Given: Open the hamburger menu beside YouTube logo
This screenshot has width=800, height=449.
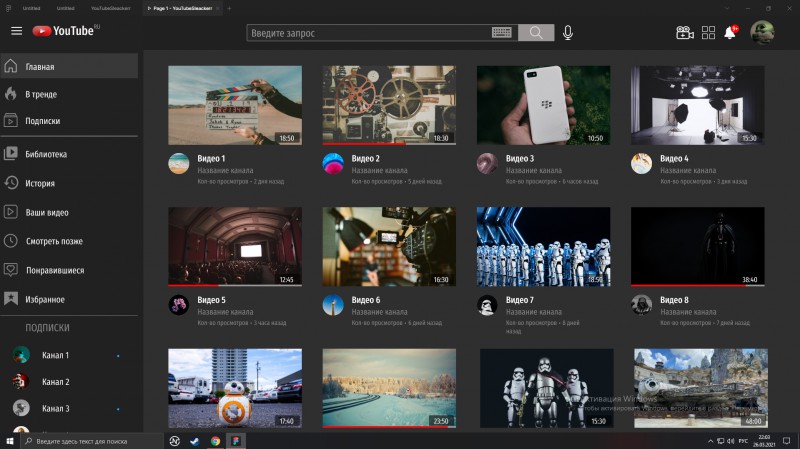Looking at the screenshot, I should pos(16,31).
